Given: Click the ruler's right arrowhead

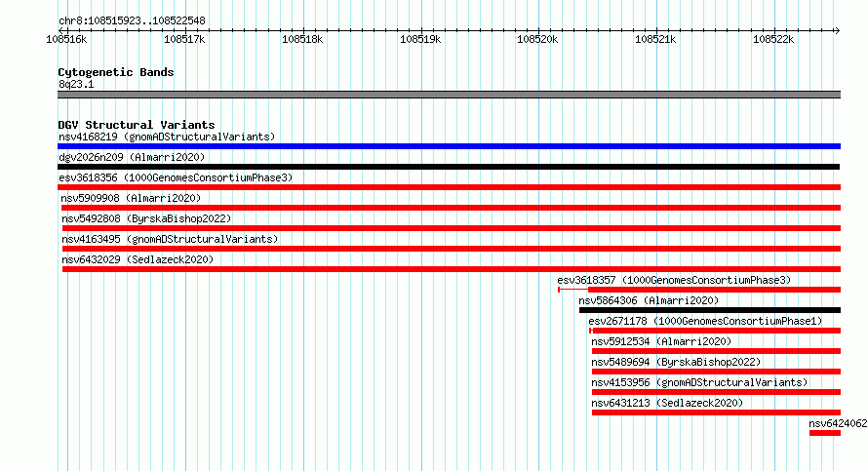Looking at the screenshot, I should click(x=838, y=30).
